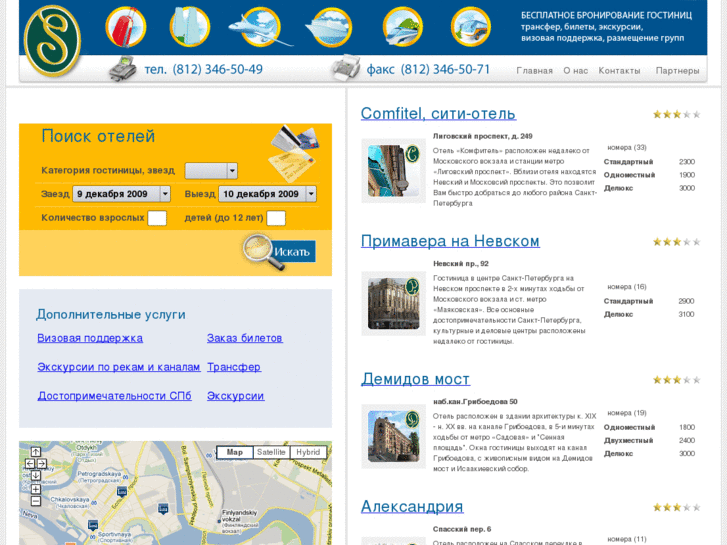Open the Партнеры menu item
The width and height of the screenshot is (727, 545).
click(x=677, y=71)
